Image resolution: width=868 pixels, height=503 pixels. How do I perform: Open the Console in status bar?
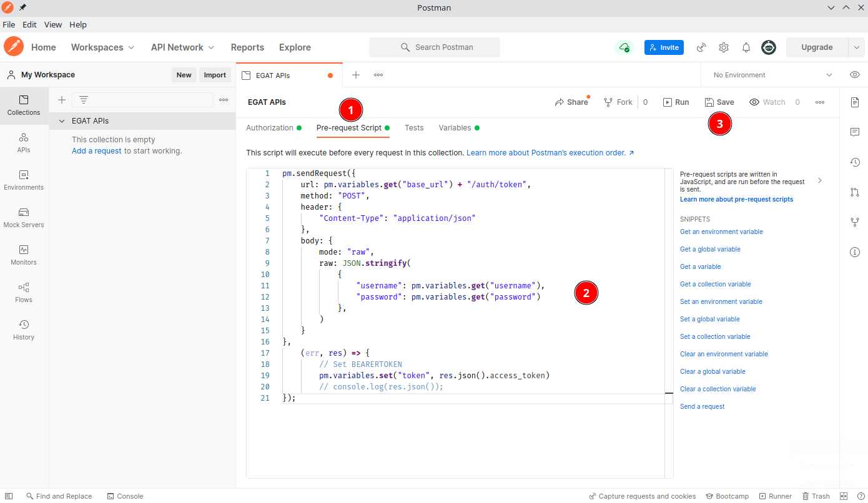tap(126, 496)
